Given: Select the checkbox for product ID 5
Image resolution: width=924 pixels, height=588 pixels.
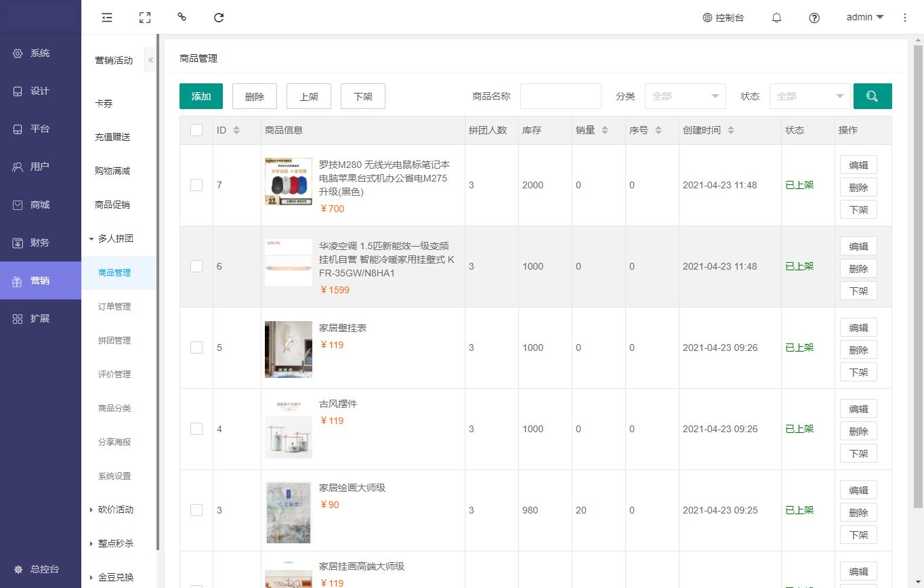Looking at the screenshot, I should tap(196, 348).
